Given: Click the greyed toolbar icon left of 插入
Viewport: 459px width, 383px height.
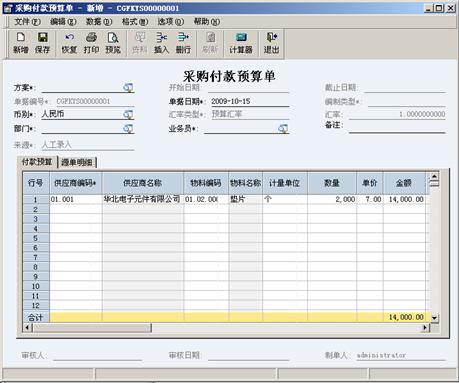Looking at the screenshot, I should point(140,43).
